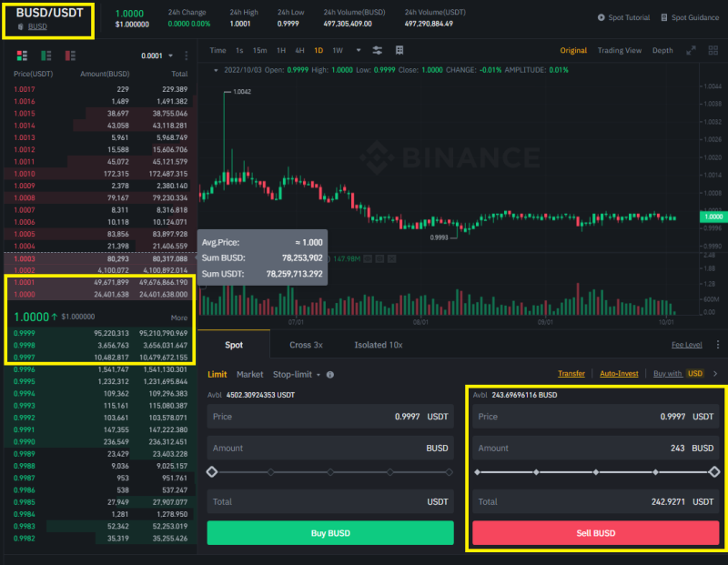Click buy amount slider handle
This screenshot has width=728, height=565.
[x=212, y=472]
